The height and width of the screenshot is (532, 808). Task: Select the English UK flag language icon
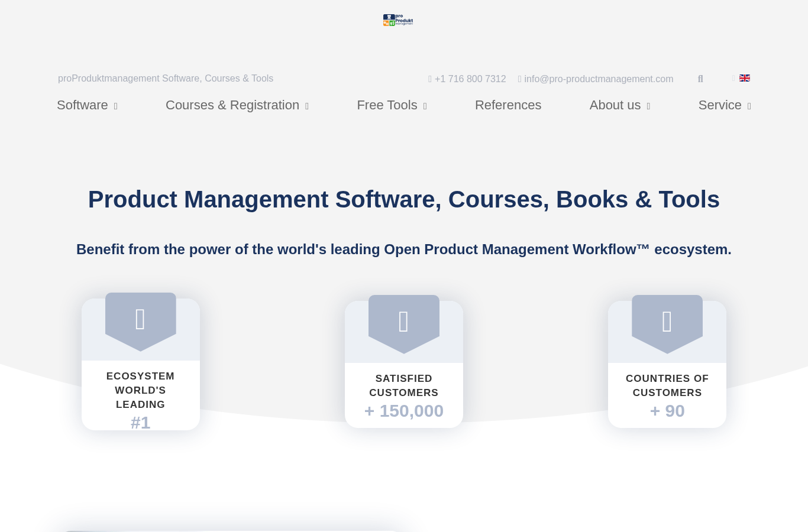pyautogui.click(x=745, y=78)
